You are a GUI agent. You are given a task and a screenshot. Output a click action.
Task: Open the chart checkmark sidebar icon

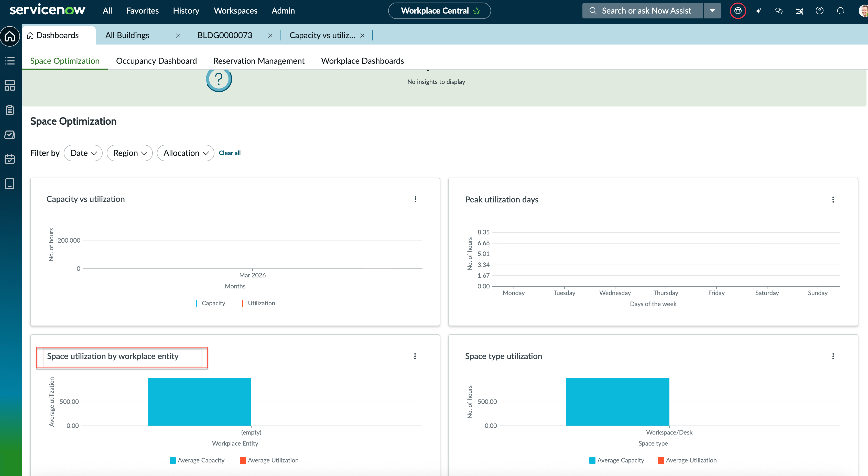[x=10, y=135]
